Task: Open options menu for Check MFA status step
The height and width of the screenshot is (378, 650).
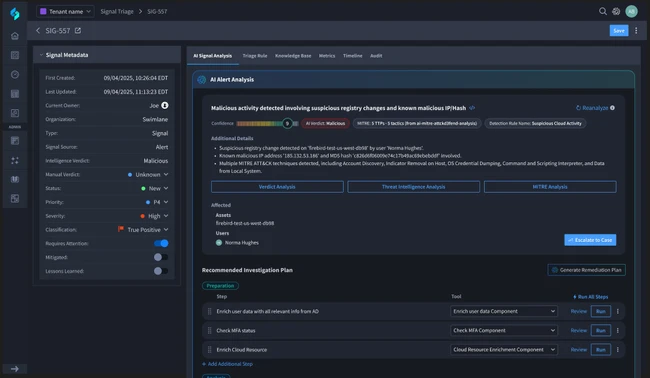Action: click(618, 330)
